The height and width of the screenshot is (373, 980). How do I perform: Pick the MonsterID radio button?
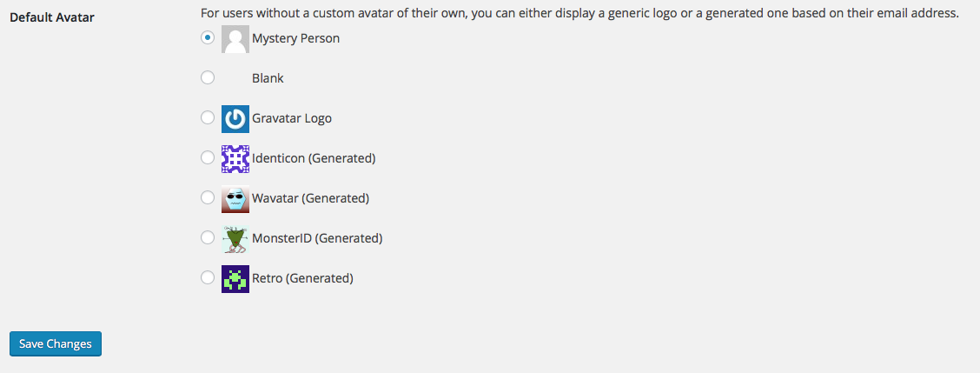tap(208, 238)
